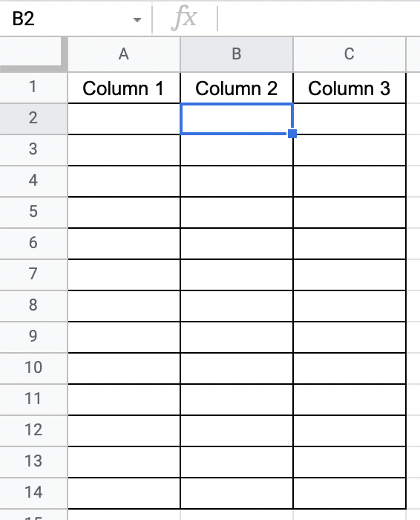Select column B header
This screenshot has height=520, width=420.
(x=237, y=54)
